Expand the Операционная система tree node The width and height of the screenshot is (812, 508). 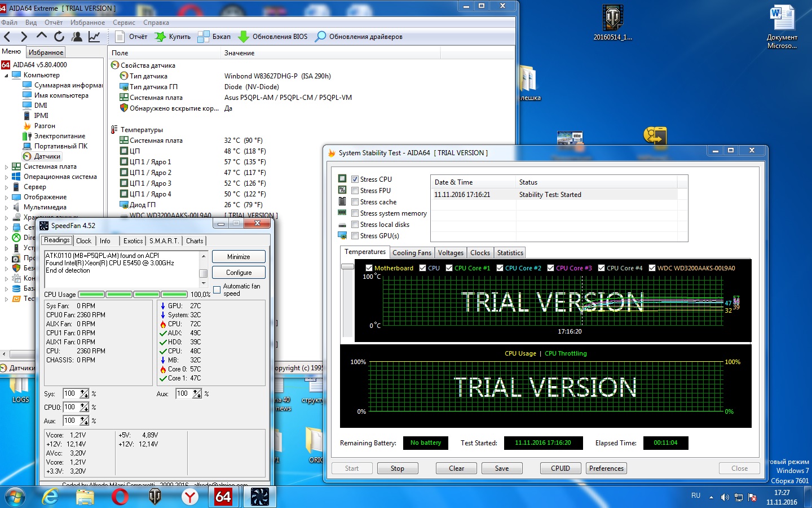tap(6, 177)
